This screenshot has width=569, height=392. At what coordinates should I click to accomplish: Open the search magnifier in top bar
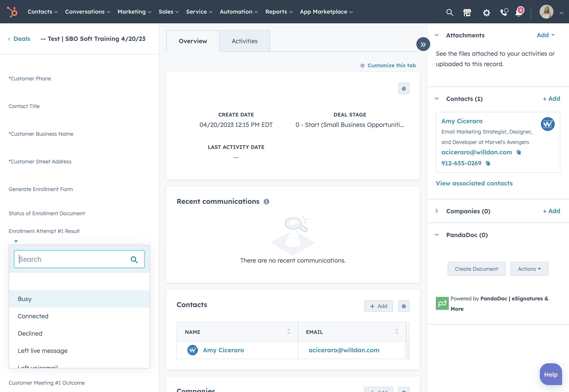point(450,12)
